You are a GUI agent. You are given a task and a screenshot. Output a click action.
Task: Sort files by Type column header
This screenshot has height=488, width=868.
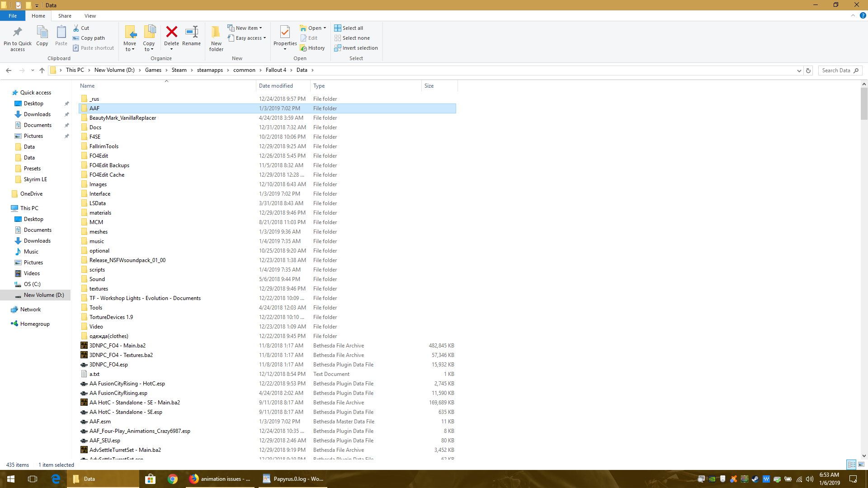pyautogui.click(x=366, y=86)
